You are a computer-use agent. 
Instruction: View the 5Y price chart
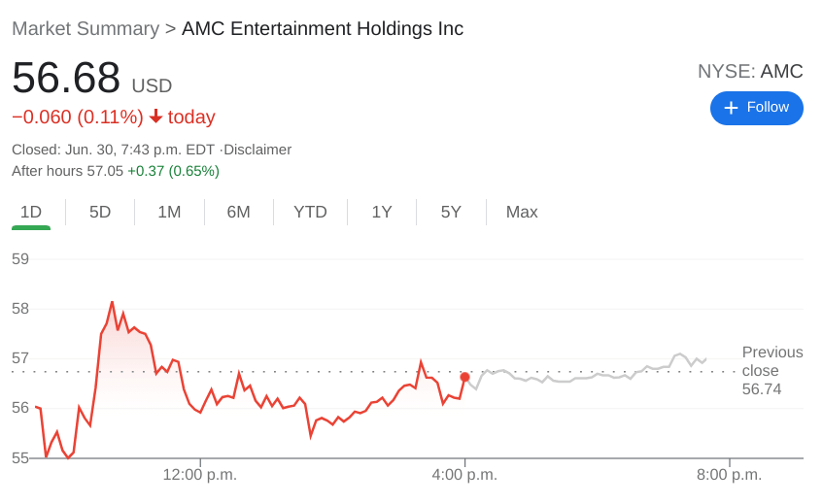click(451, 212)
